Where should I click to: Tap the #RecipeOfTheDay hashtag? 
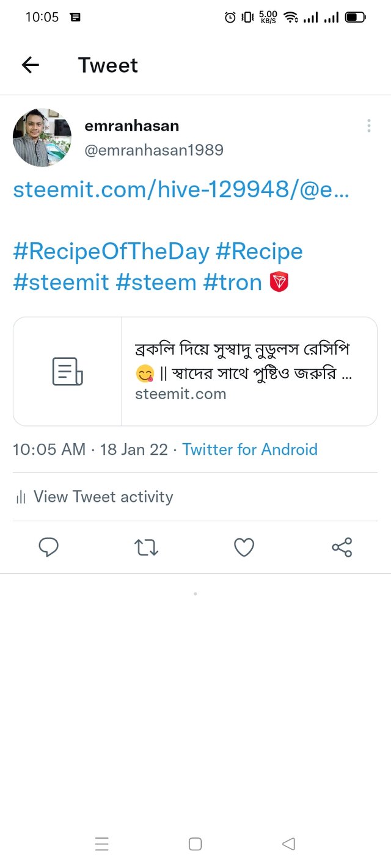110,251
